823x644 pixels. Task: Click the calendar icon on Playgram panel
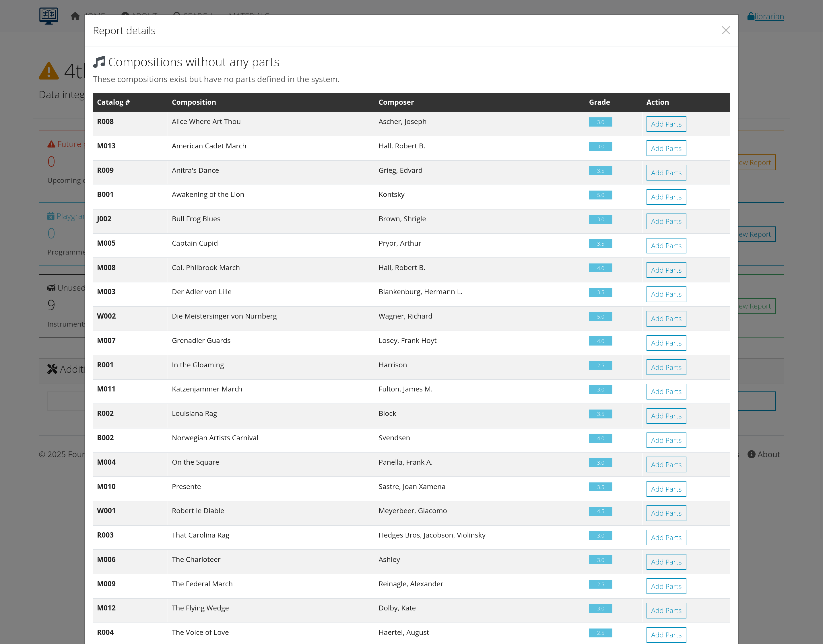click(x=51, y=216)
